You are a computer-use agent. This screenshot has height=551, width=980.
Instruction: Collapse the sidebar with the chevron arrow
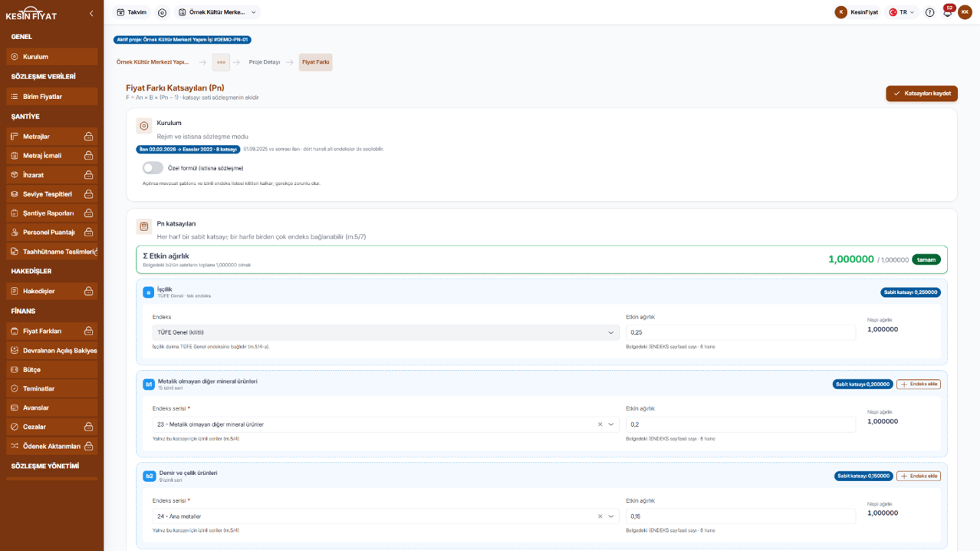point(91,14)
